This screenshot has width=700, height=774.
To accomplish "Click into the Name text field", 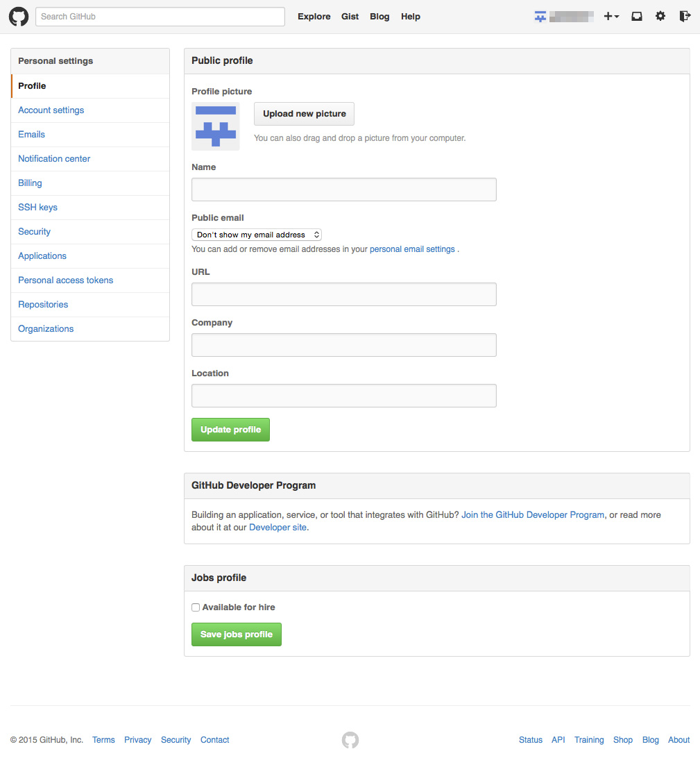I will [x=344, y=190].
